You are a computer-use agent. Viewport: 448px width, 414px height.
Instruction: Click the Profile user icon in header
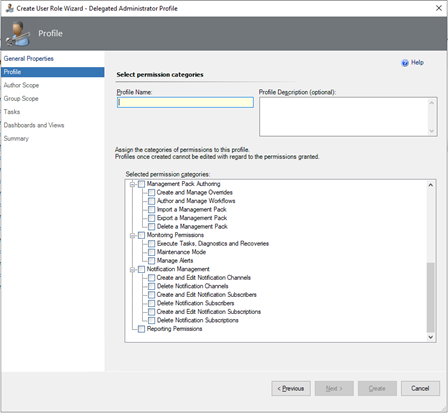click(18, 34)
